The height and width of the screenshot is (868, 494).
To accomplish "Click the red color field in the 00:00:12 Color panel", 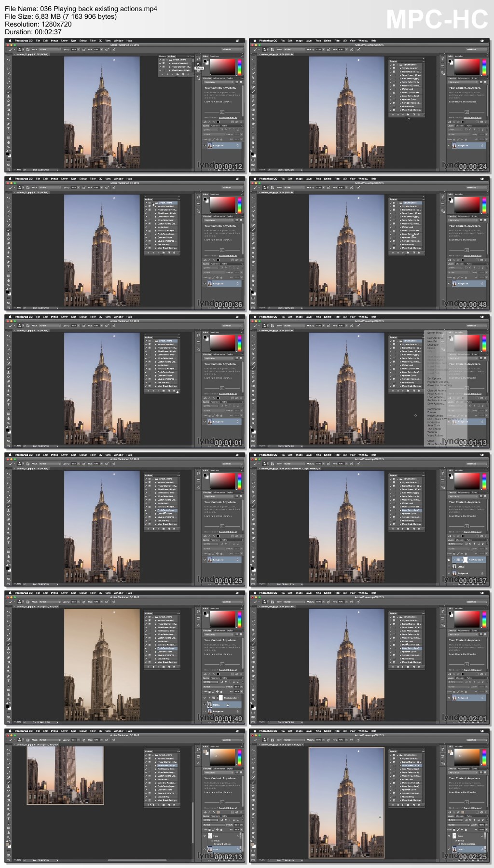I will pos(222,67).
